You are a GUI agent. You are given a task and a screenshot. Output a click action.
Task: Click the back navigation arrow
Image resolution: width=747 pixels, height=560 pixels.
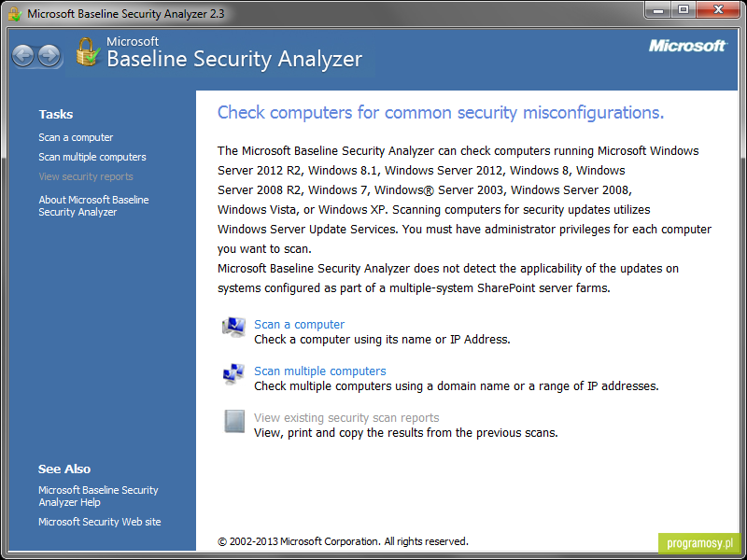22,56
